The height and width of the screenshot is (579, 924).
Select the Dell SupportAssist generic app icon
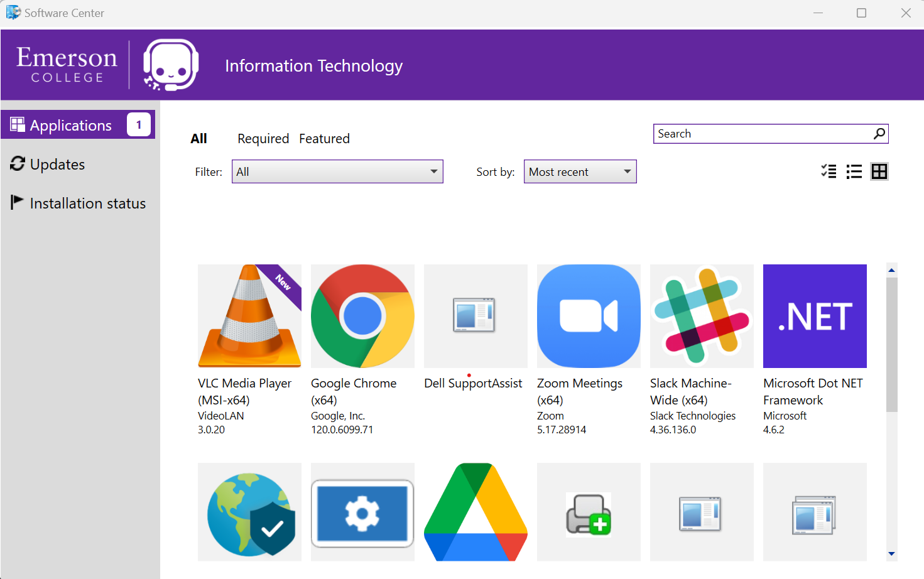tap(476, 316)
